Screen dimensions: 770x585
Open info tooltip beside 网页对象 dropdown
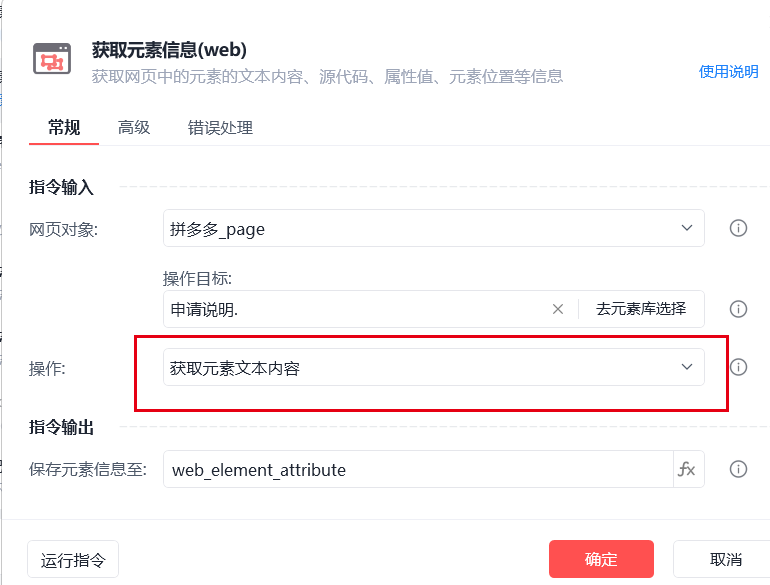tap(738, 228)
